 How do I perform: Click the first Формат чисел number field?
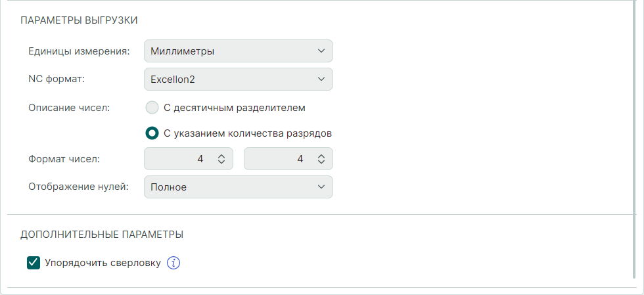click(x=181, y=159)
